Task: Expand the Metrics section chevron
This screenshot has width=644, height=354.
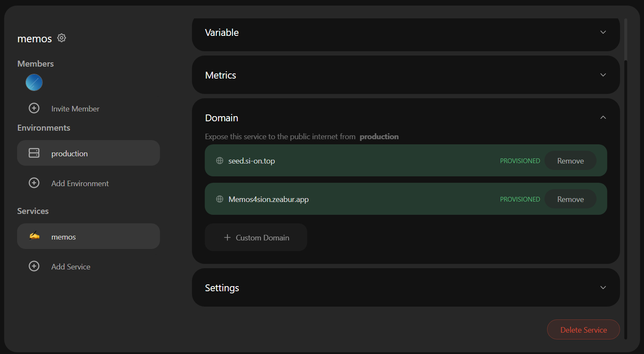Action: [x=603, y=75]
